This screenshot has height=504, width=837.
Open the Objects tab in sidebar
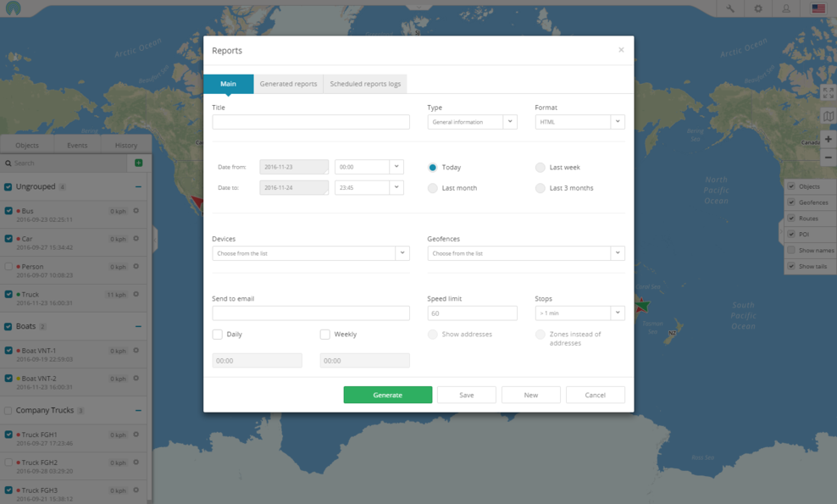(27, 145)
